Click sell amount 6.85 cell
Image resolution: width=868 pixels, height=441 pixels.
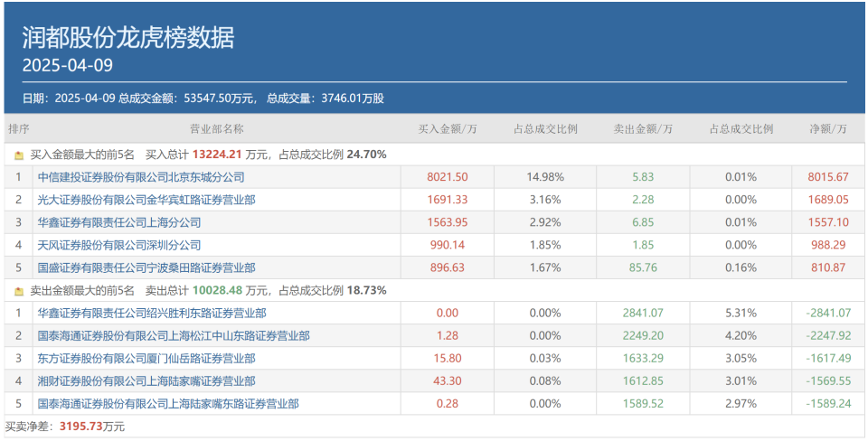(643, 223)
